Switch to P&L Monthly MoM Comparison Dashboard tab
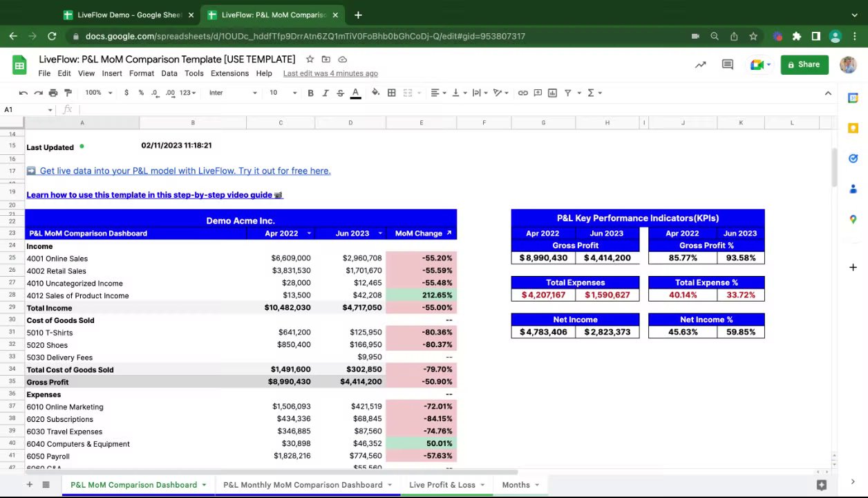The width and height of the screenshot is (868, 498). click(x=303, y=485)
